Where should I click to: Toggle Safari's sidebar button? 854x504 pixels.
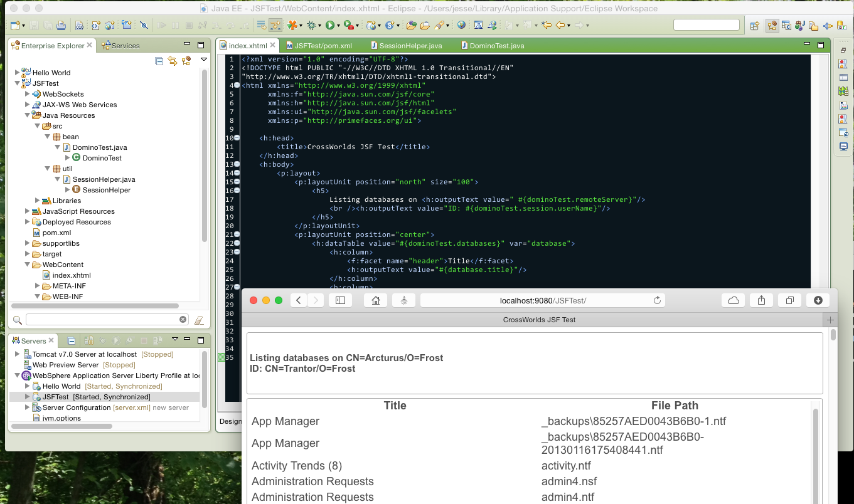[340, 300]
